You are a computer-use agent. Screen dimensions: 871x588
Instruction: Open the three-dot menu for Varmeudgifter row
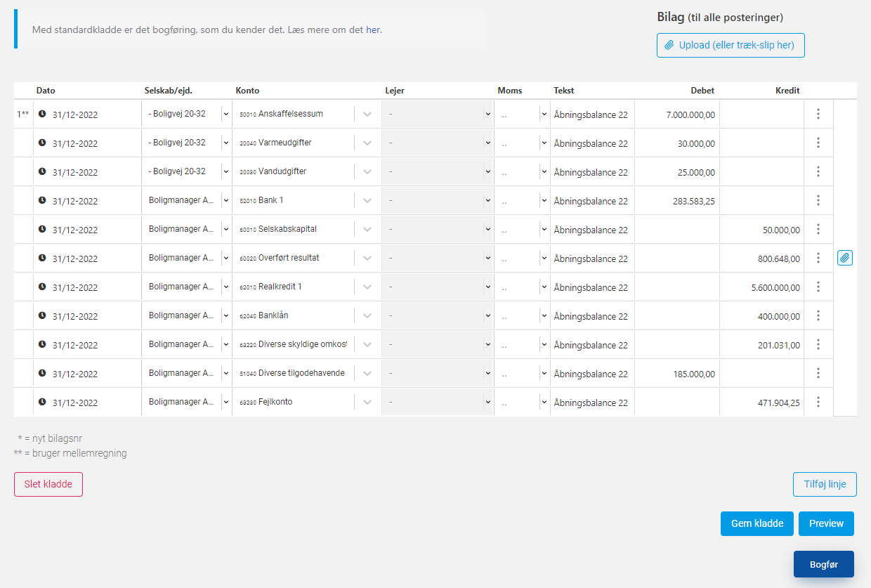click(x=818, y=143)
